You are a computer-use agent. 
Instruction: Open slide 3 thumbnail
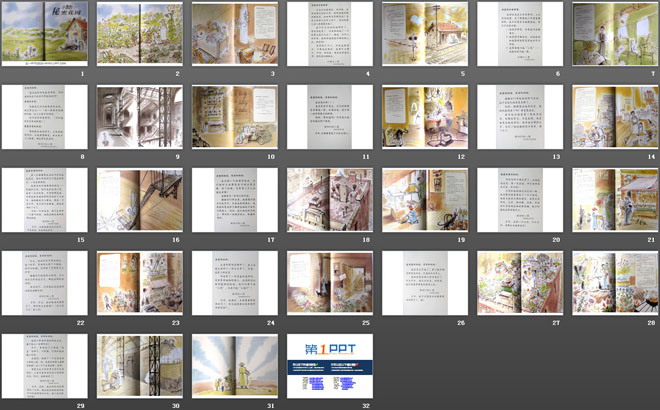click(x=235, y=34)
